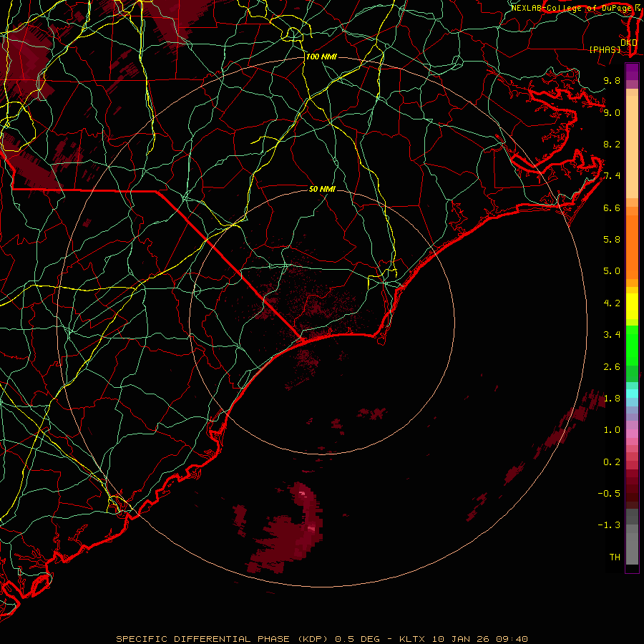This screenshot has width=644, height=644.
Task: Click the 7.4 legend value
Action: (x=612, y=176)
